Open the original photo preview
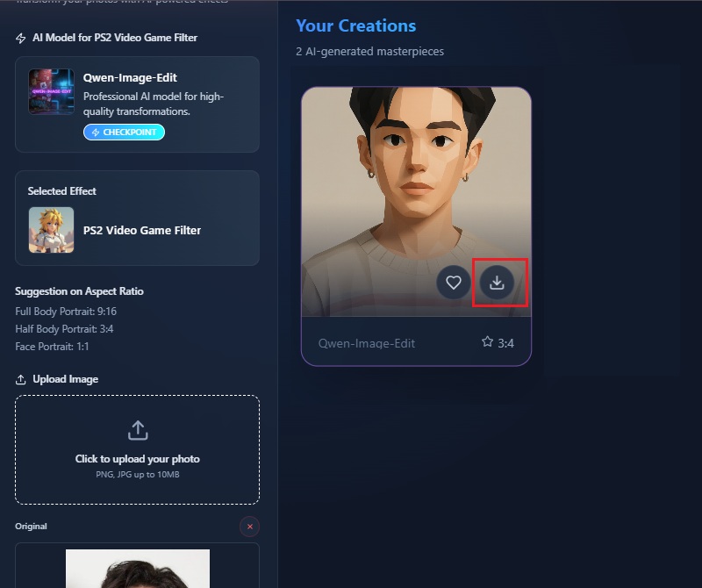Viewport: 702px width, 588px height. click(x=138, y=569)
